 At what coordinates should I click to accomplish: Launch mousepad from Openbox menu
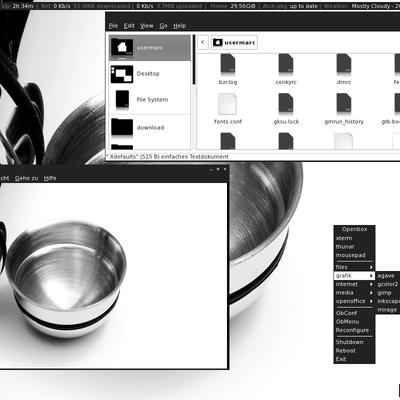355,255
